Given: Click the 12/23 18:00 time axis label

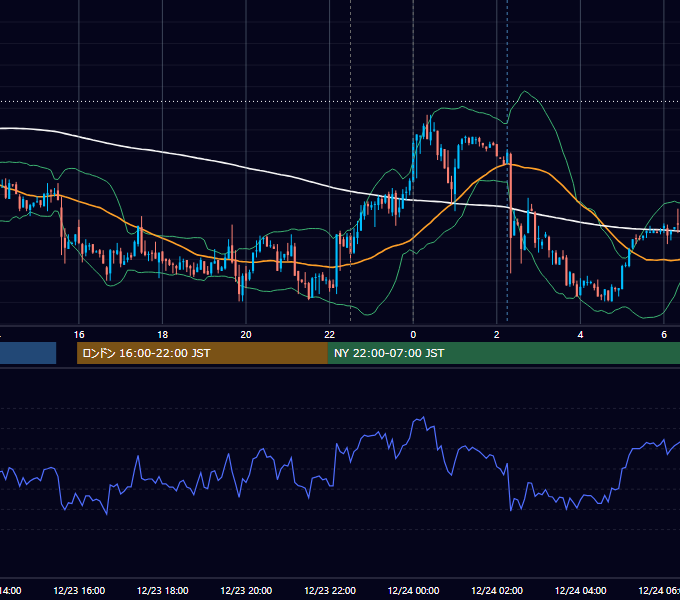Looking at the screenshot, I should (x=163, y=590).
